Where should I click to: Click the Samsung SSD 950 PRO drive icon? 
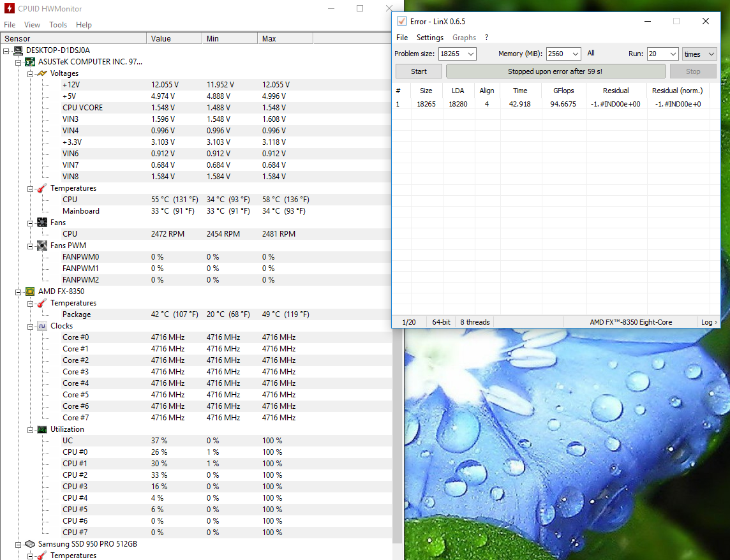(30, 543)
